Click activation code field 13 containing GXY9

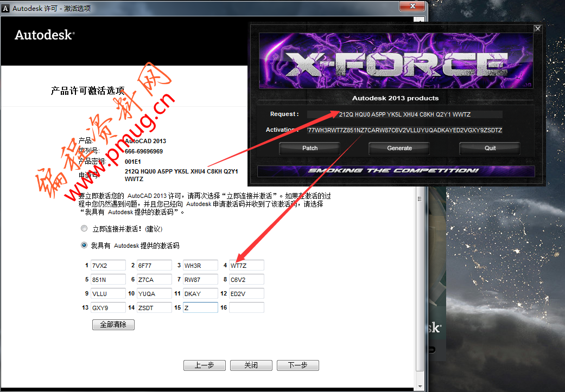click(x=108, y=307)
